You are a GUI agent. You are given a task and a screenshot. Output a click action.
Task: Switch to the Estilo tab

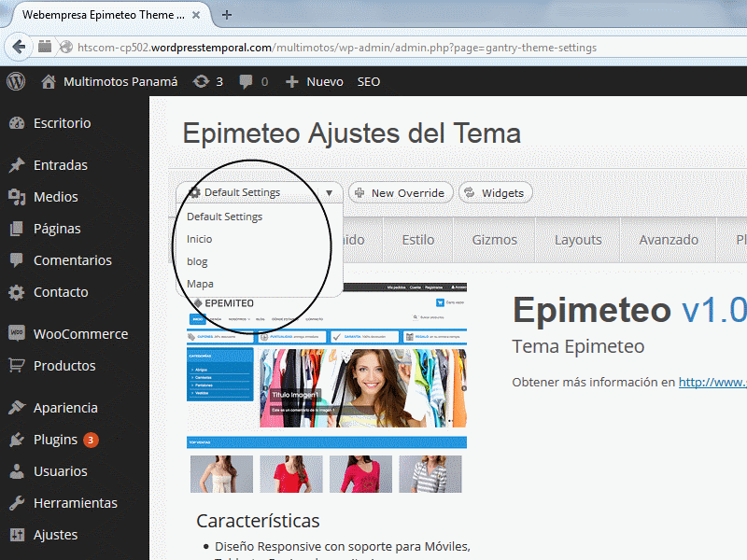tap(417, 240)
